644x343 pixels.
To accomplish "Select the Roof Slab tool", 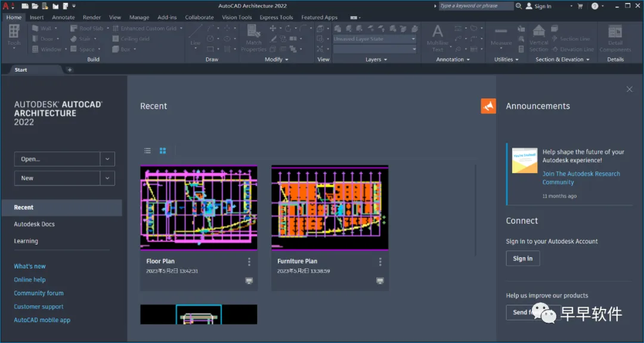I will [x=88, y=29].
